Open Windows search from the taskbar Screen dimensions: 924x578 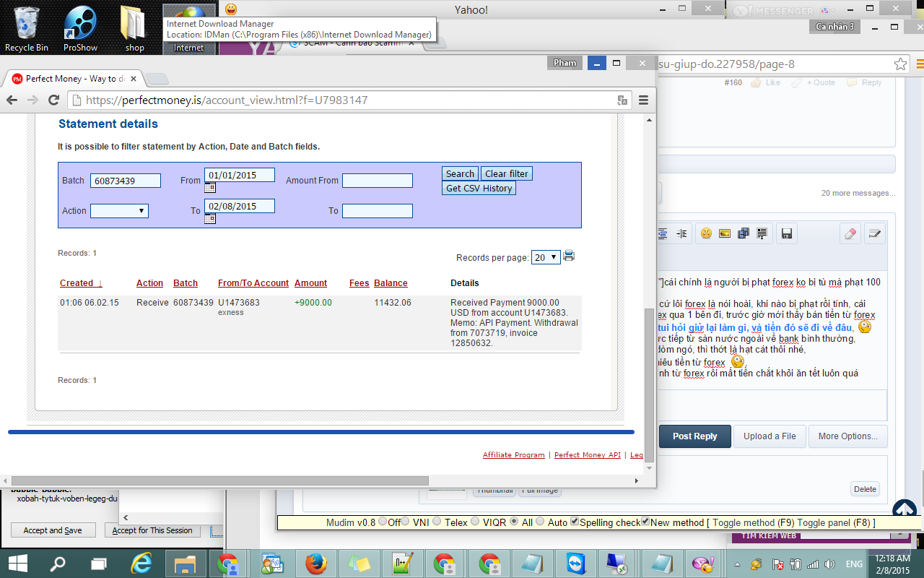(x=57, y=563)
